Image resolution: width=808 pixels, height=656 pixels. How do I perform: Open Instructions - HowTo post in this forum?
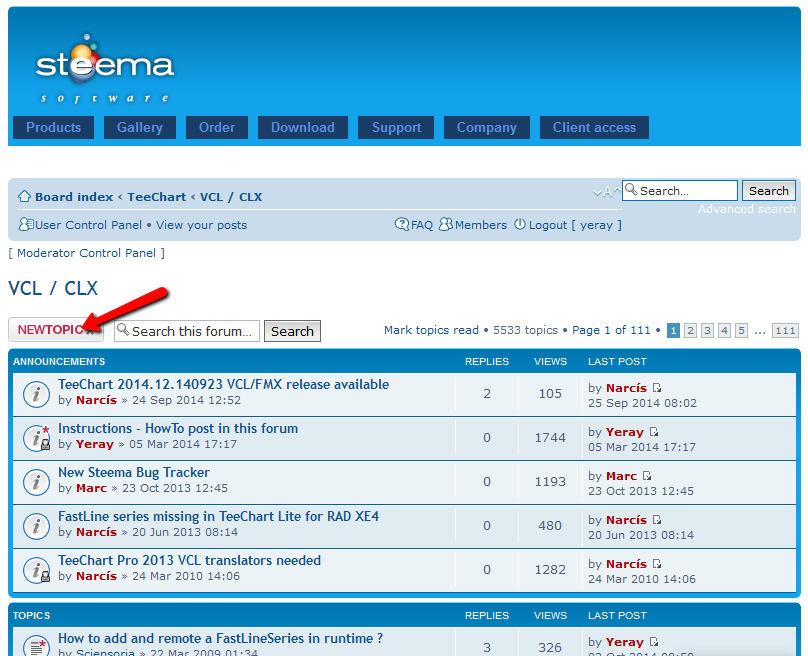[x=178, y=428]
